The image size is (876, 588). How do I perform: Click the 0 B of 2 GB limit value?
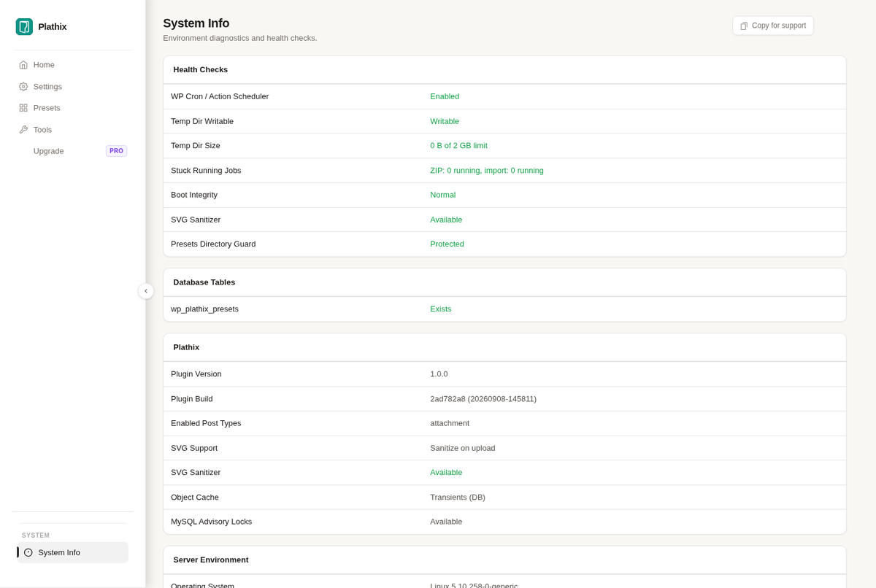click(x=458, y=146)
